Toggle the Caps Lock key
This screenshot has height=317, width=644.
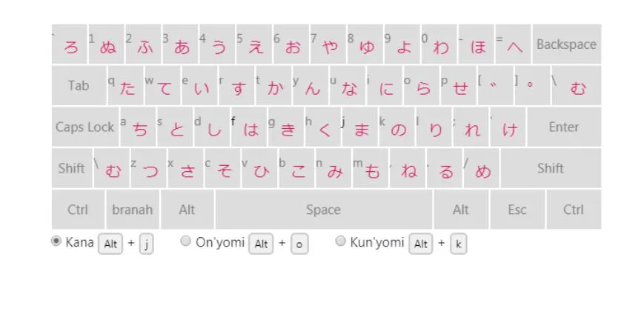(x=84, y=127)
